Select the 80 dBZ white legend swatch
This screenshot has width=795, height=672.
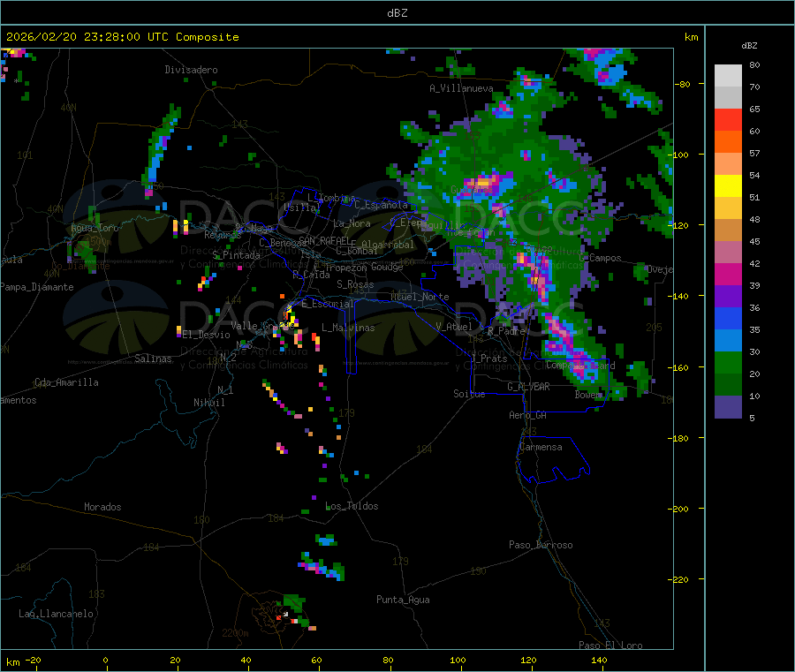[x=728, y=76]
